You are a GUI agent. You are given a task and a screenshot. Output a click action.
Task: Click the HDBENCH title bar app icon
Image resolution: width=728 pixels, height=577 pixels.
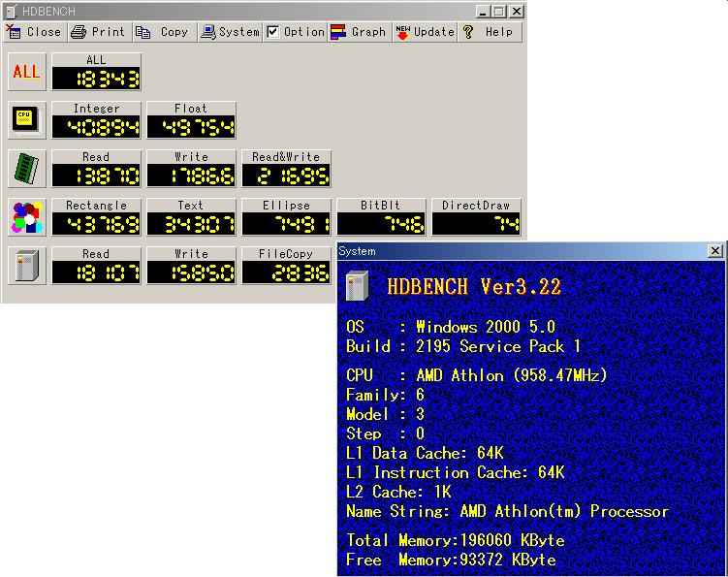(x=11, y=11)
